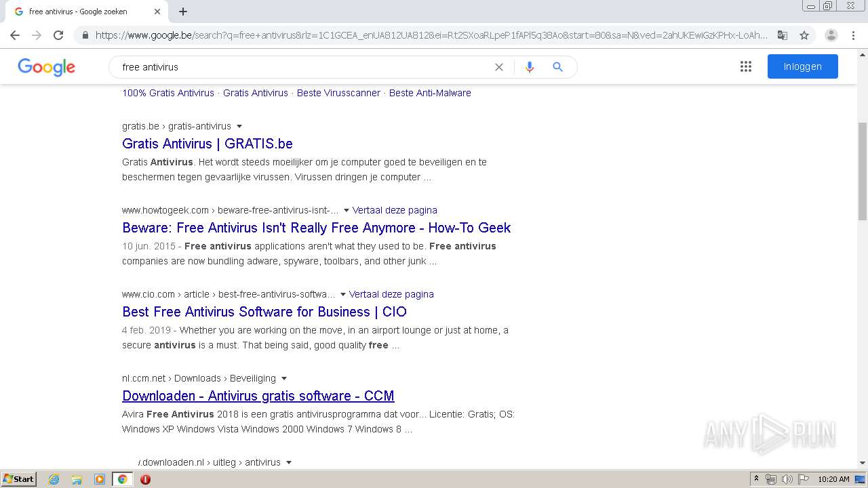This screenshot has width=868, height=488.
Task: Click the Google logo
Action: pos(47,67)
